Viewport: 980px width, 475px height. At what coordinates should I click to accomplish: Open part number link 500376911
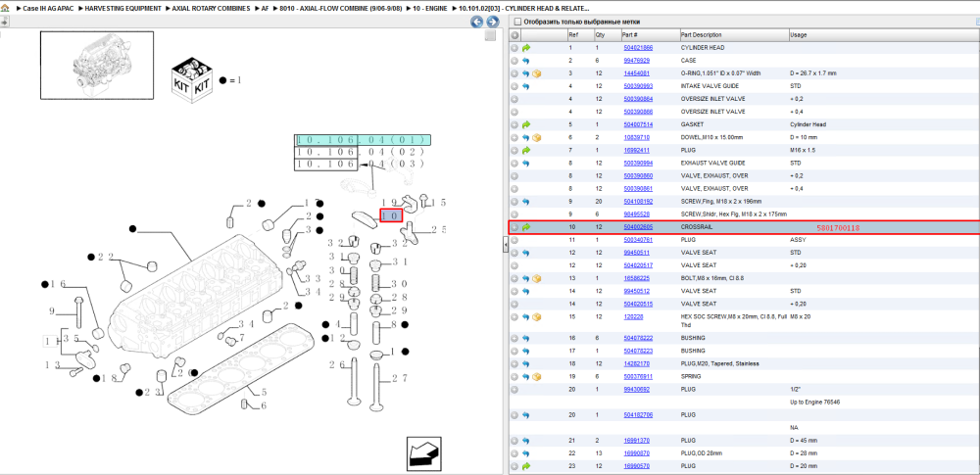pyautogui.click(x=638, y=377)
